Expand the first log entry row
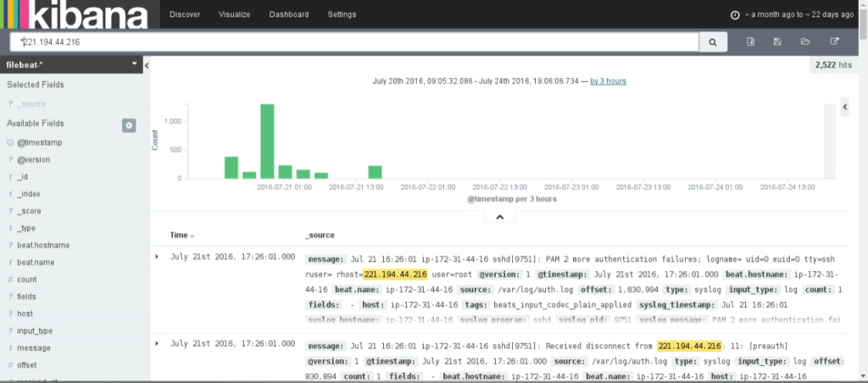The image size is (868, 383). point(157,257)
